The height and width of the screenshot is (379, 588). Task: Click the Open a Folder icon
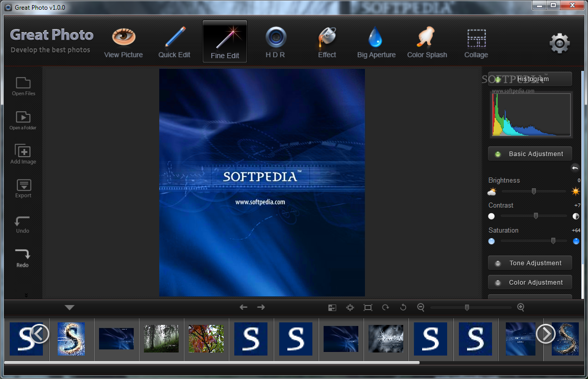[23, 121]
